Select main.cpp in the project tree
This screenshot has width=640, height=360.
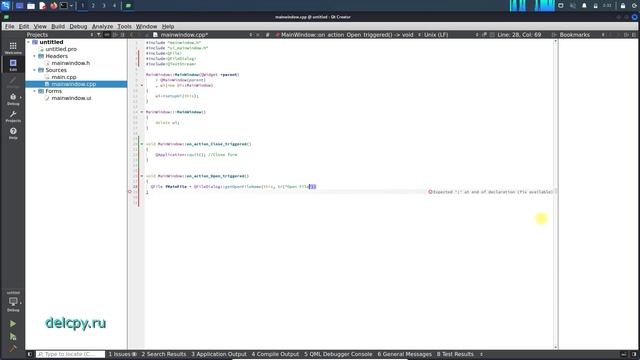(x=64, y=77)
